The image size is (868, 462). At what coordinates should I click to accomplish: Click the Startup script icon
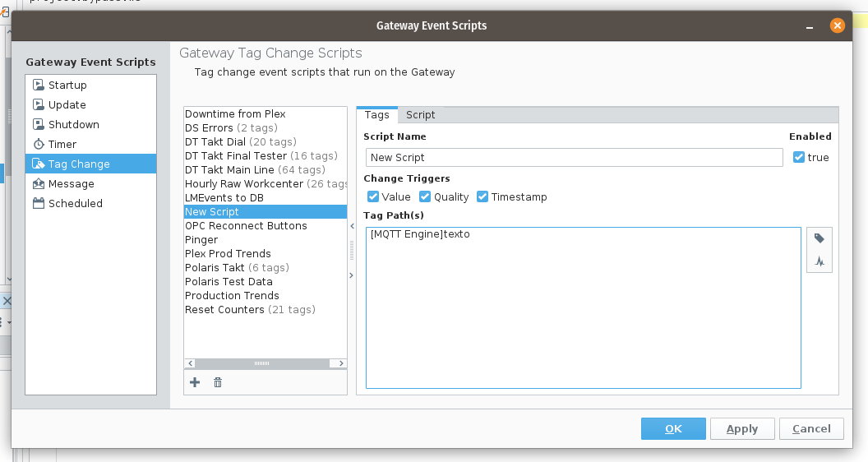click(39, 85)
